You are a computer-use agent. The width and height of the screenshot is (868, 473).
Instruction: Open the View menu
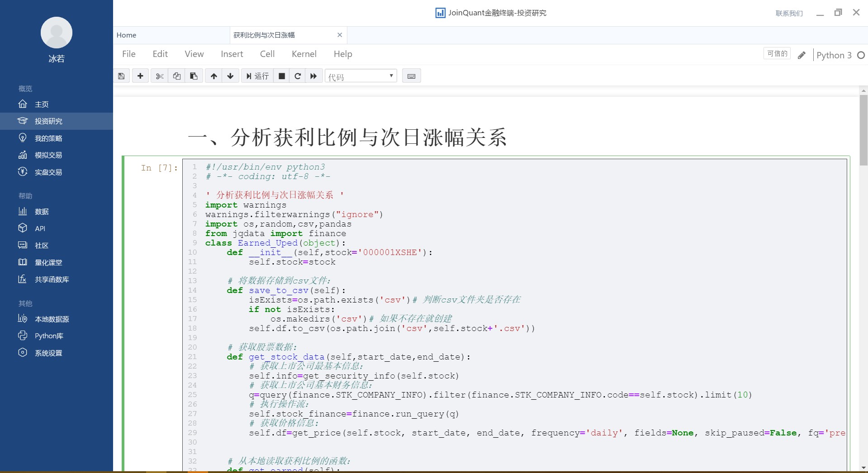(x=194, y=54)
